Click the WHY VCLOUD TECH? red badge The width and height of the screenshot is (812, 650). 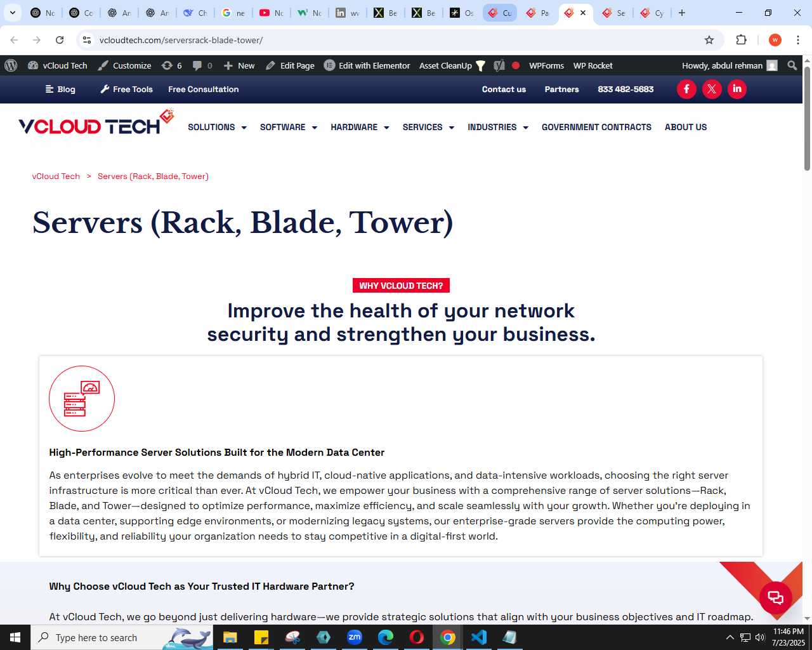coord(401,286)
